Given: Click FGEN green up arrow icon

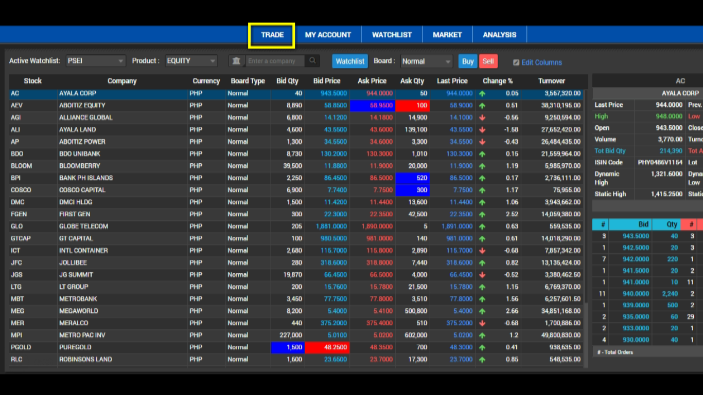Looking at the screenshot, I should click(482, 215).
